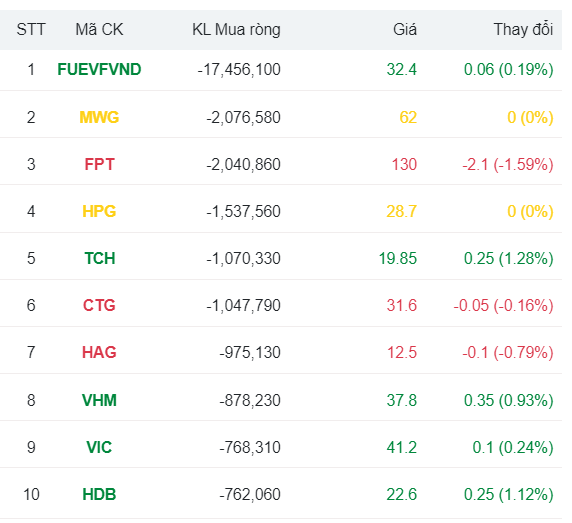This screenshot has width=572, height=523.
Task: Click price 28.7 for HPG
Action: click(x=402, y=211)
